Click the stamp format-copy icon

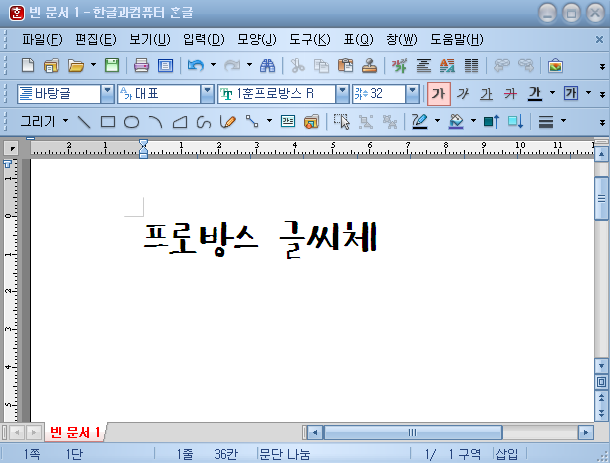369,65
